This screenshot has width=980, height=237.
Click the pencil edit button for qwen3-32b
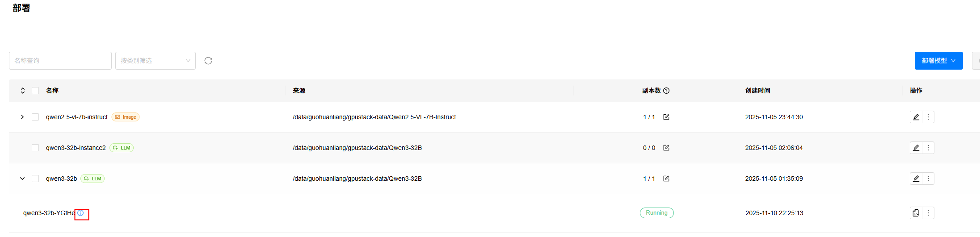click(x=916, y=179)
